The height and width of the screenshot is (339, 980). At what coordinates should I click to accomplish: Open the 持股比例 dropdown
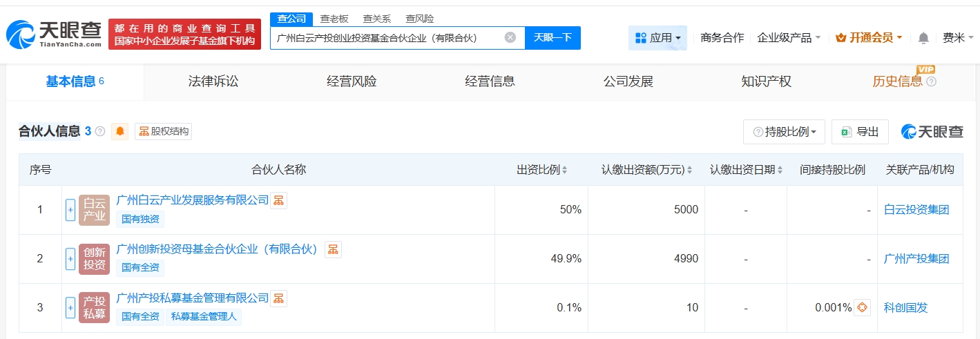pyautogui.click(x=784, y=132)
